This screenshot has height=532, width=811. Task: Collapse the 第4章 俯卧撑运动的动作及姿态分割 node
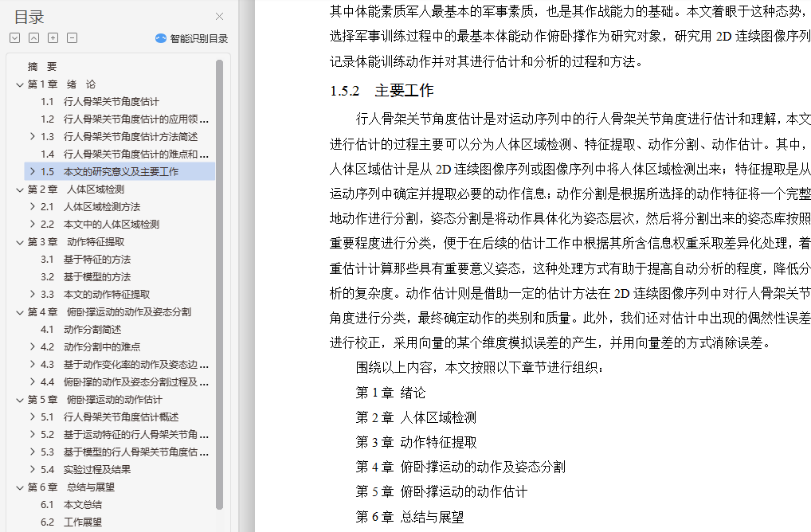click(20, 311)
